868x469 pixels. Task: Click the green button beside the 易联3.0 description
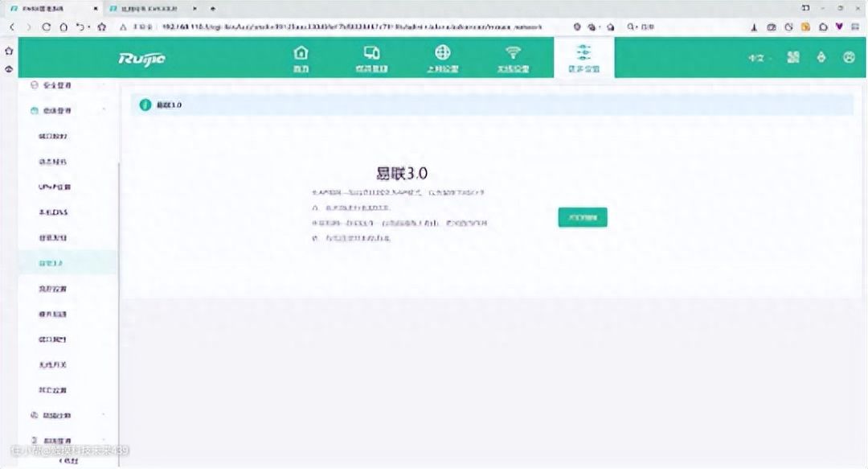[583, 217]
